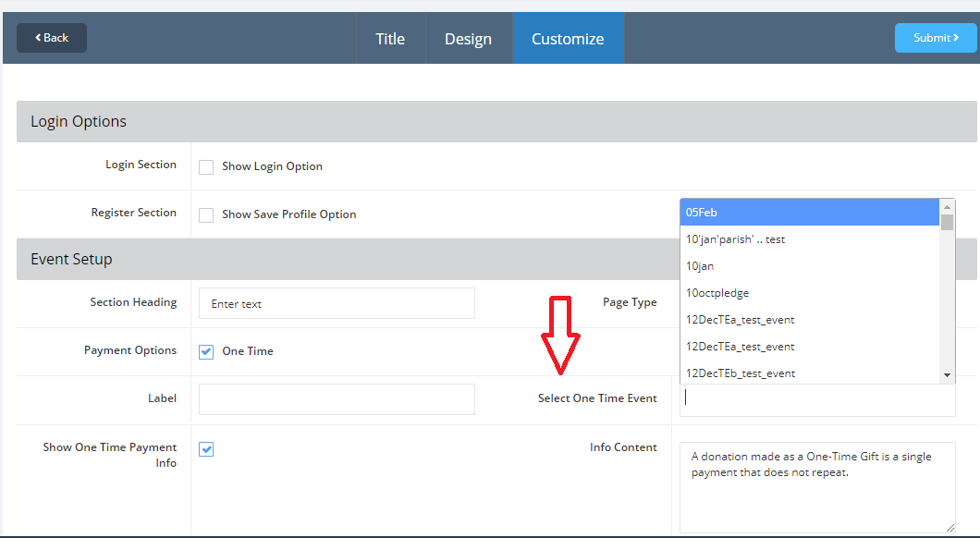Switch to the Design tab
980x538 pixels.
[x=468, y=39]
